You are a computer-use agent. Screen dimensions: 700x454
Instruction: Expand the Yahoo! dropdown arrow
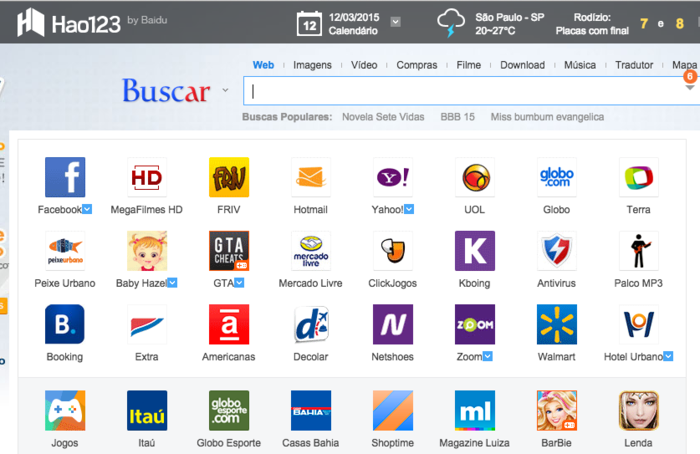(409, 209)
